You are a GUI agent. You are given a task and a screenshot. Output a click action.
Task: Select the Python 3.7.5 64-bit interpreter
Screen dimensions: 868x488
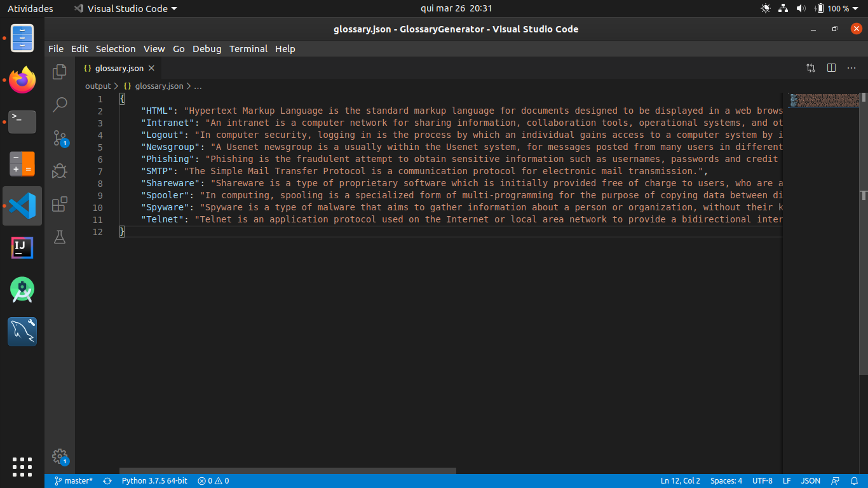(154, 481)
